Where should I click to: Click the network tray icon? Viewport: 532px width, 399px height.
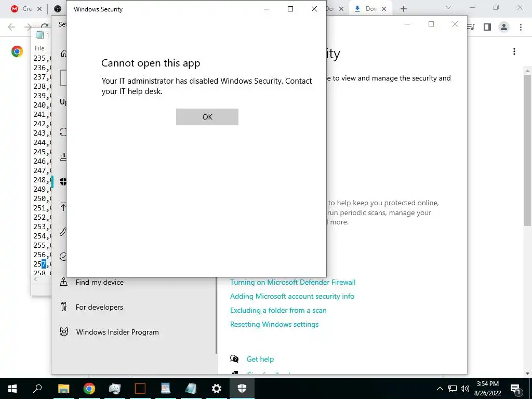tap(453, 389)
